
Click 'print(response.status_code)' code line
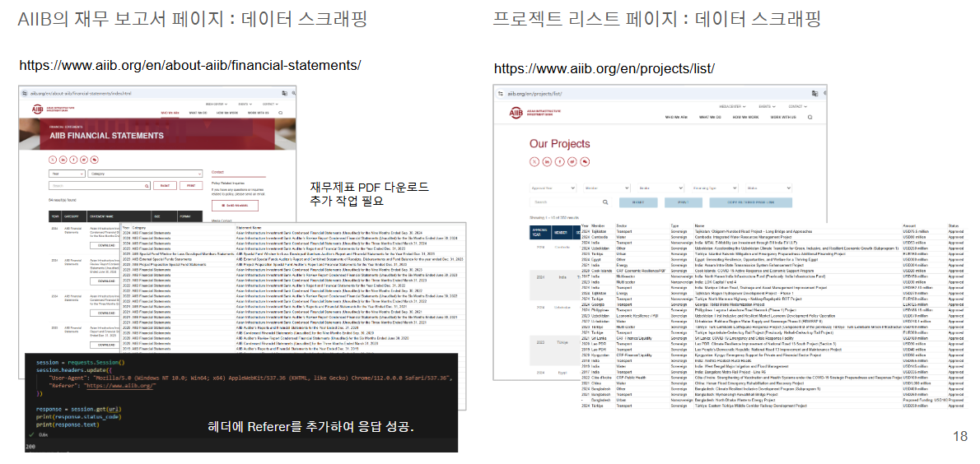coord(81,416)
